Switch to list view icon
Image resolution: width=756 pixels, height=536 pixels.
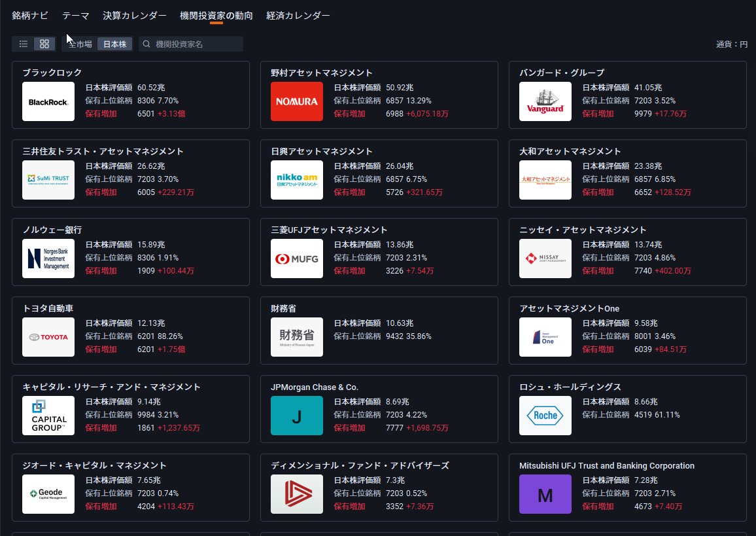click(x=23, y=44)
